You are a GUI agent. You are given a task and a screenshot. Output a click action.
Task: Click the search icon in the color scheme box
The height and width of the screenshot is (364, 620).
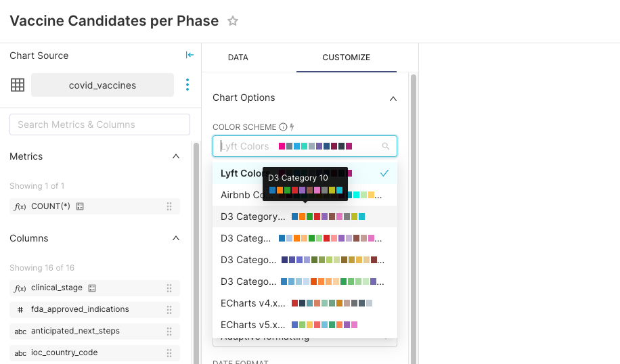pyautogui.click(x=386, y=146)
